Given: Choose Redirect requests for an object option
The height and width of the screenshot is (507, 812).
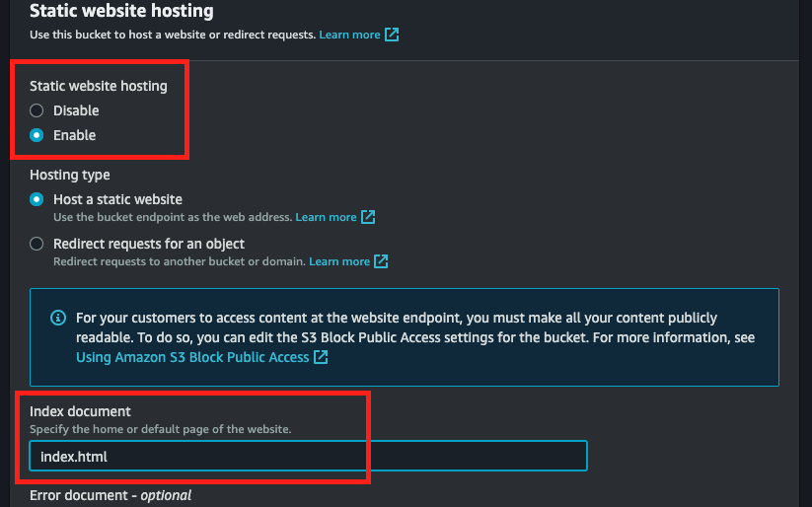Looking at the screenshot, I should (37, 244).
